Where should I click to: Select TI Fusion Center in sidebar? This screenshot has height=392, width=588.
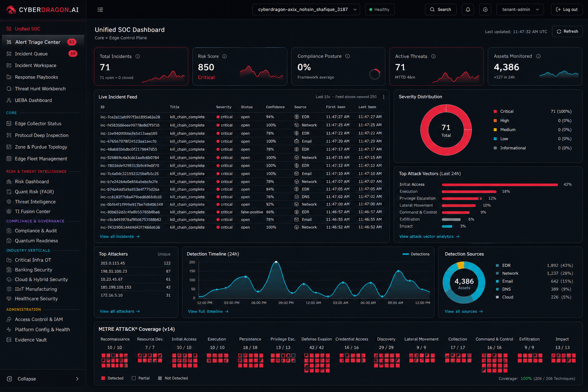coord(33,212)
